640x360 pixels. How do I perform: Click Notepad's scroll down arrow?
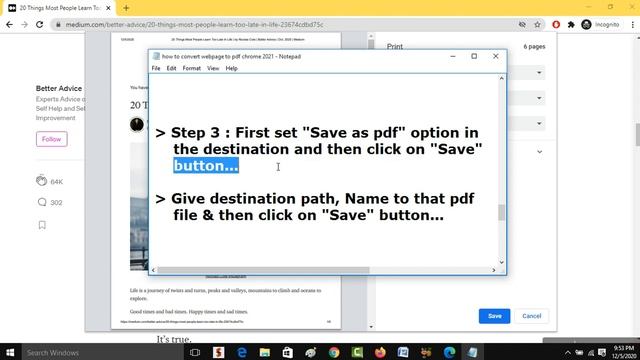pyautogui.click(x=502, y=262)
